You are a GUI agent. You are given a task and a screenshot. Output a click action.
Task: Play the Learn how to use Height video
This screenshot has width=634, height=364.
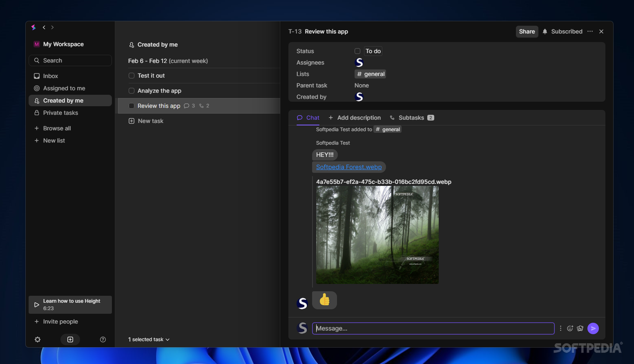[x=70, y=305]
